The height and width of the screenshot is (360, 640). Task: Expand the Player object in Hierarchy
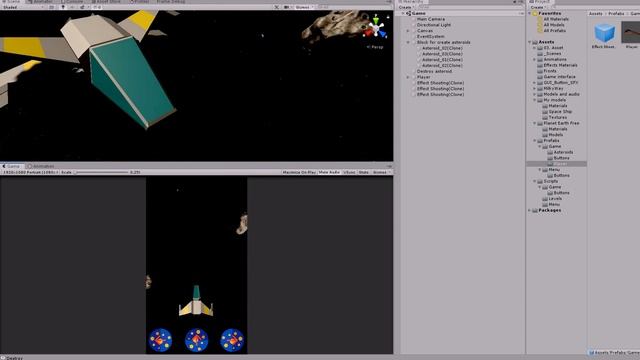click(x=408, y=77)
